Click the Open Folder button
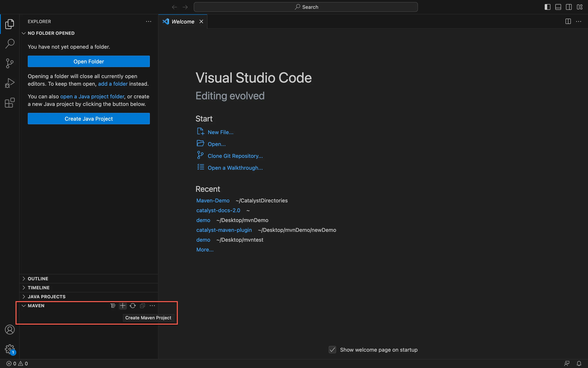Image resolution: width=588 pixels, height=368 pixels. [x=89, y=61]
